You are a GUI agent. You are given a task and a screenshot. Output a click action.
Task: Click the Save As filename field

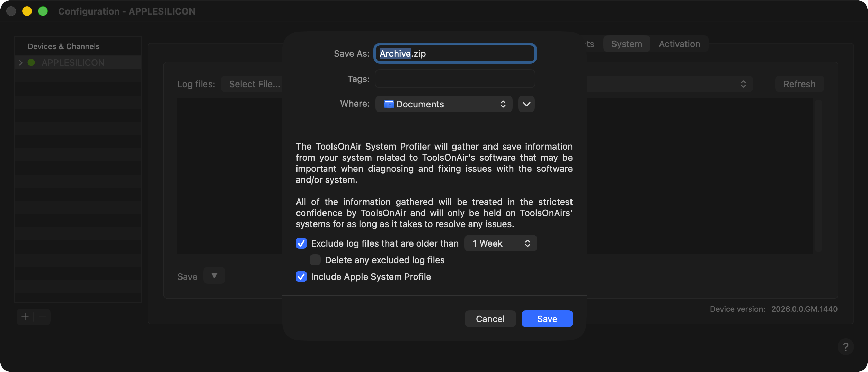click(x=455, y=53)
